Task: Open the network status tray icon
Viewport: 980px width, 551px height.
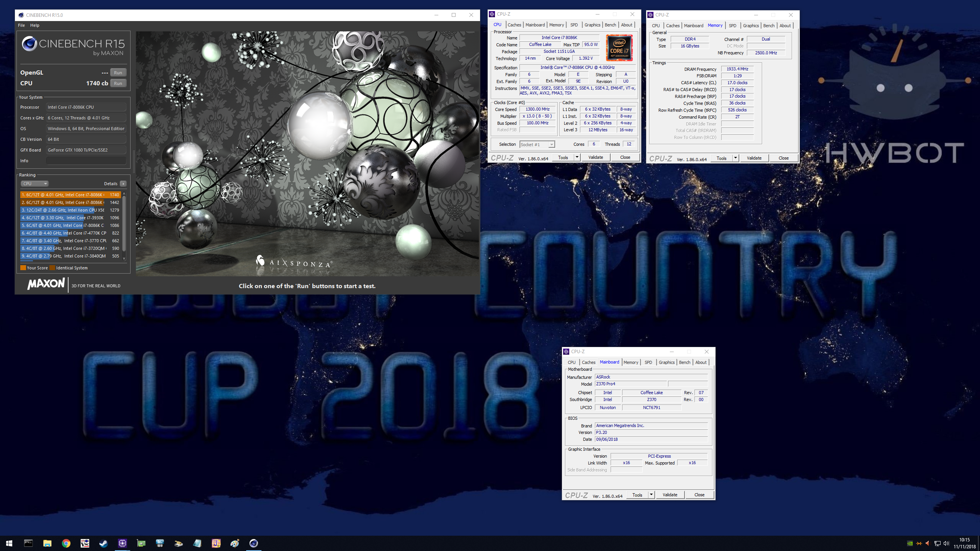Action: coord(937,543)
